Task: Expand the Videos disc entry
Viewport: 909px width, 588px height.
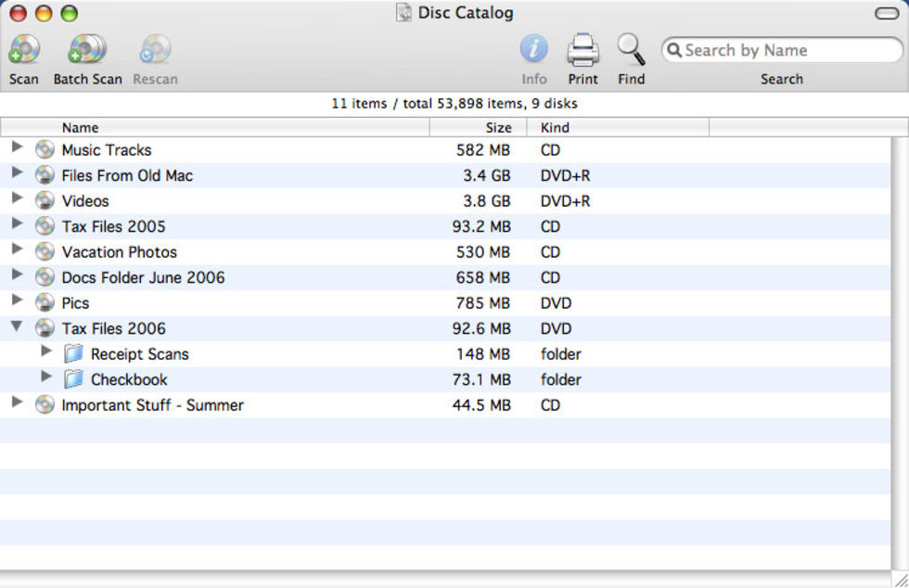Action: tap(17, 199)
